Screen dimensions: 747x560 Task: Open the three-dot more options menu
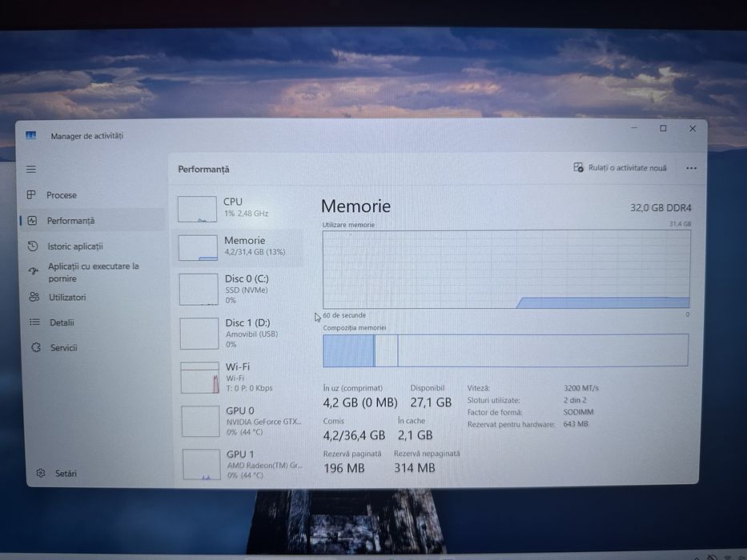click(x=691, y=168)
